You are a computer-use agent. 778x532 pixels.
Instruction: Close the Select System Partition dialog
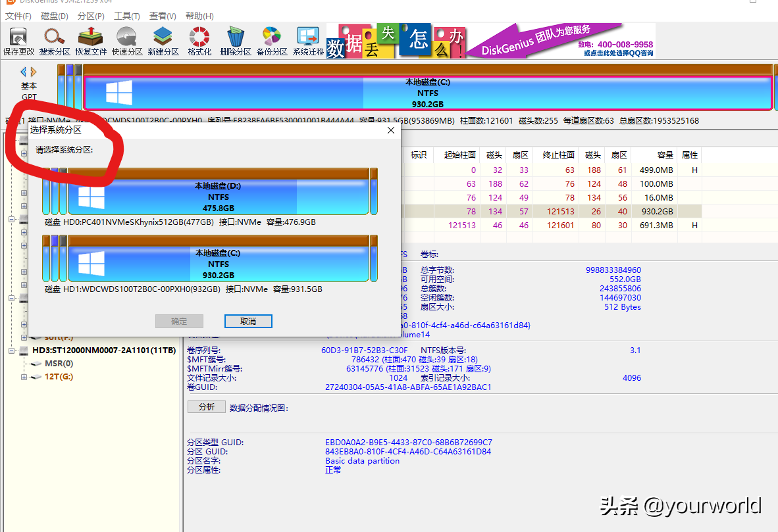(x=391, y=130)
